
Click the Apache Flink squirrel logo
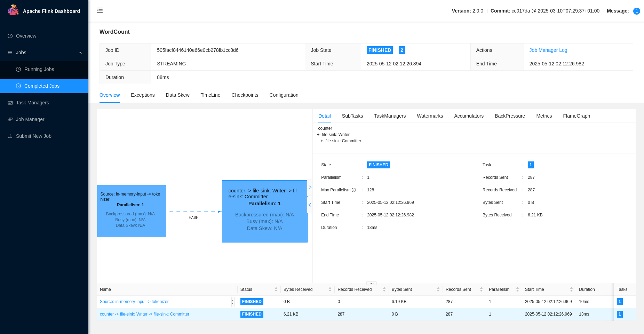coord(13,10)
